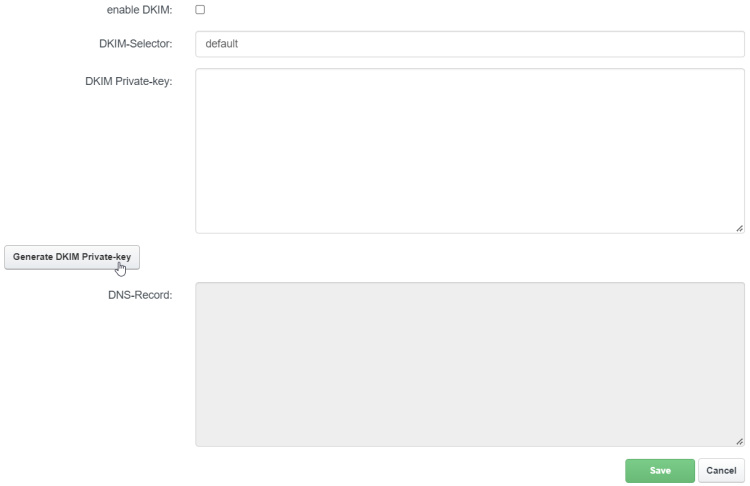Click the 'DKIM Private-key:' label

(x=129, y=81)
